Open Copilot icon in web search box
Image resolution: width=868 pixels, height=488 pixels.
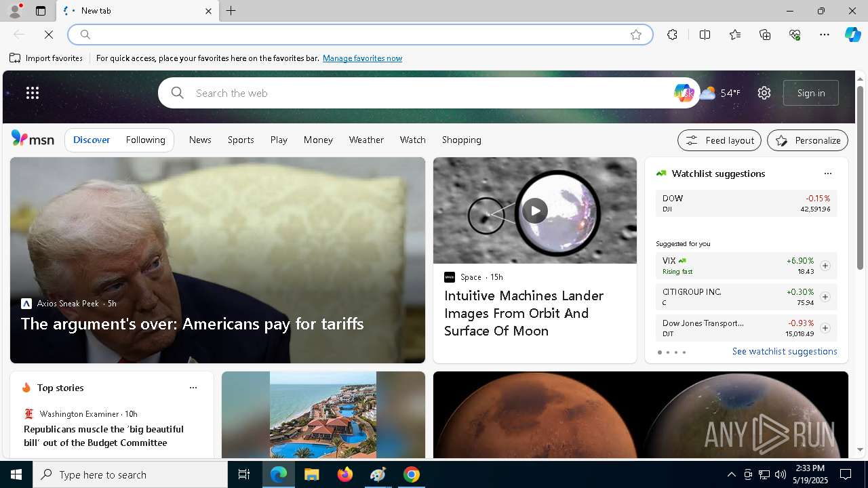[x=684, y=93]
